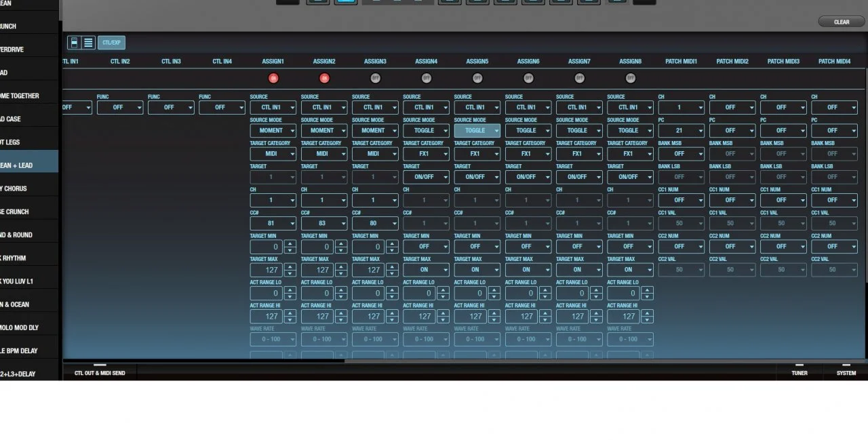Open ASSIGN6 Target Min OFF dropdown
This screenshot has height=440, width=868.
coord(528,246)
